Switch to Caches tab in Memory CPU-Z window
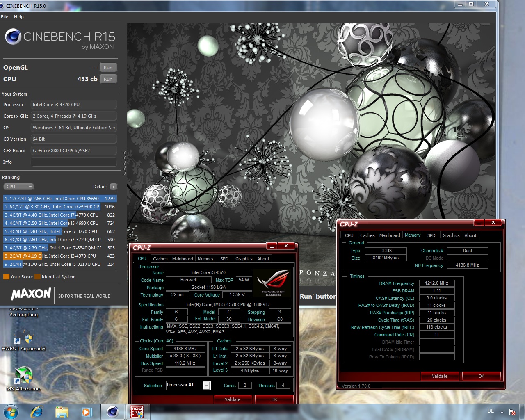The image size is (525, 420). coord(367,235)
